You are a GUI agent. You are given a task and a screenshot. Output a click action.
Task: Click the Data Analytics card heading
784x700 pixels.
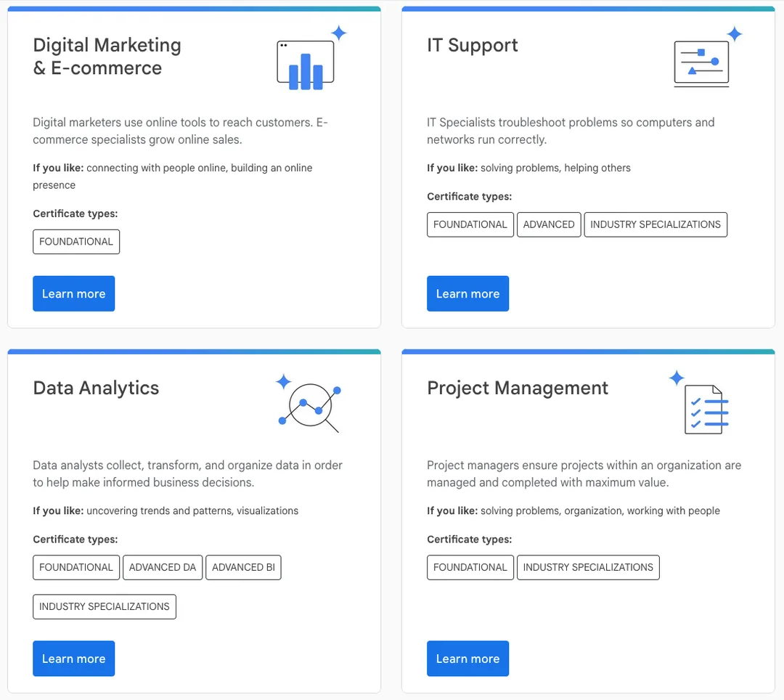pyautogui.click(x=96, y=388)
